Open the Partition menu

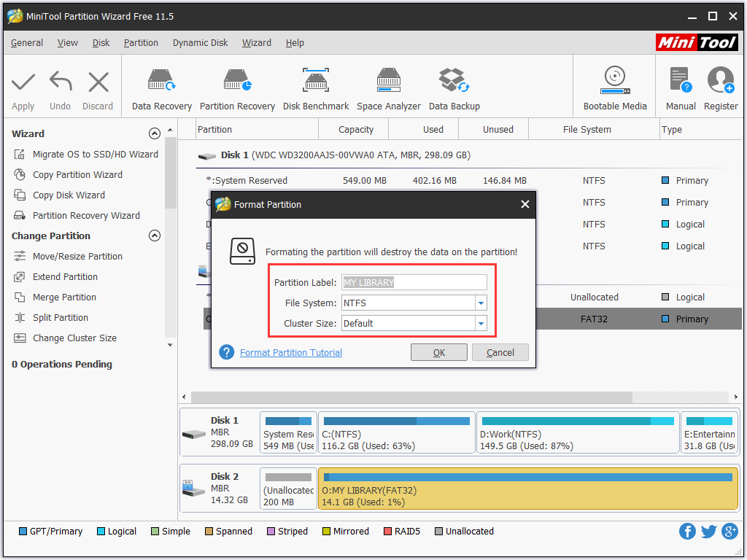(141, 43)
